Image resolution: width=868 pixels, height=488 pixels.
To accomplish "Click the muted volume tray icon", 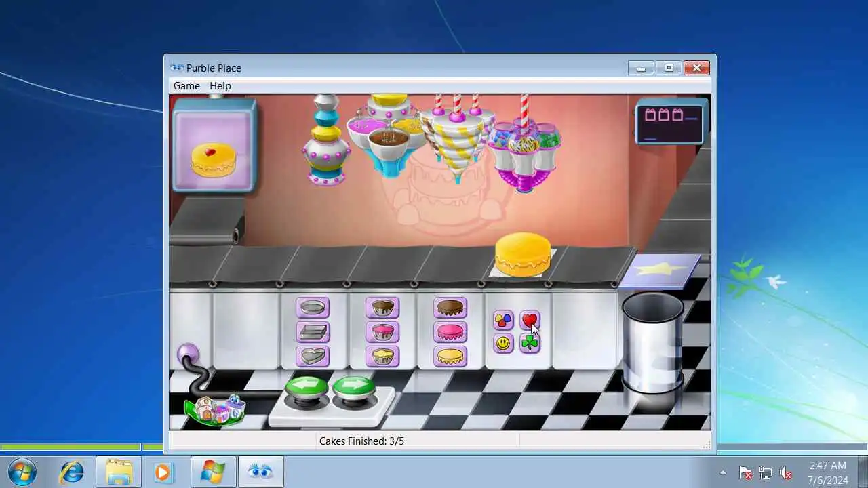I will [x=785, y=472].
